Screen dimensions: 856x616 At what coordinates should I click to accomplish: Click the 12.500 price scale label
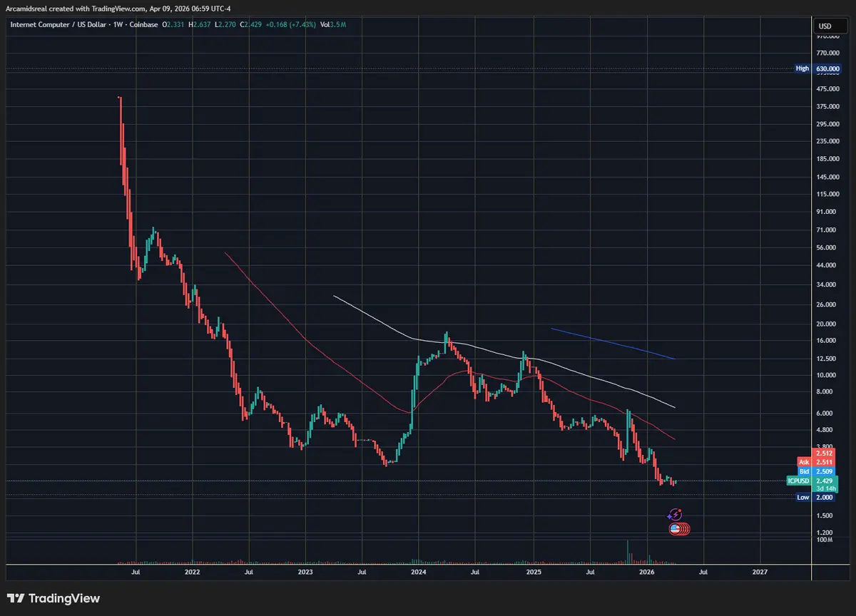pos(827,359)
